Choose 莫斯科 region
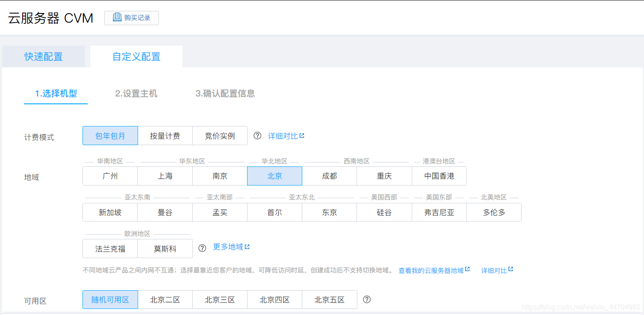The height and width of the screenshot is (315, 644). pos(165,249)
